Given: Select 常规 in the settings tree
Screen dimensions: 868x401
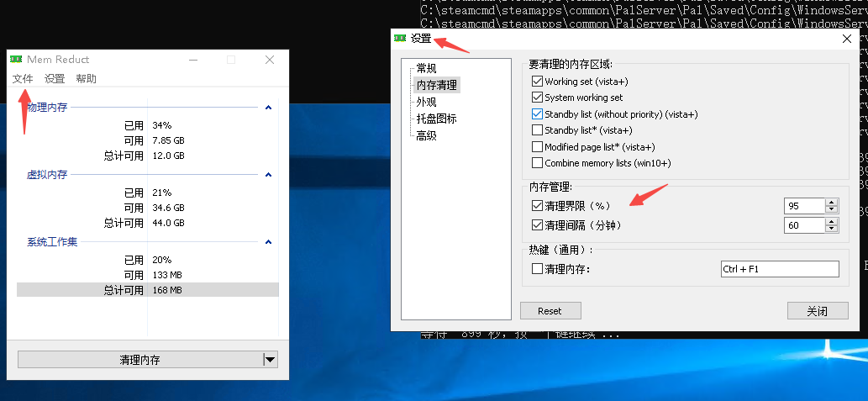Looking at the screenshot, I should (x=426, y=69).
